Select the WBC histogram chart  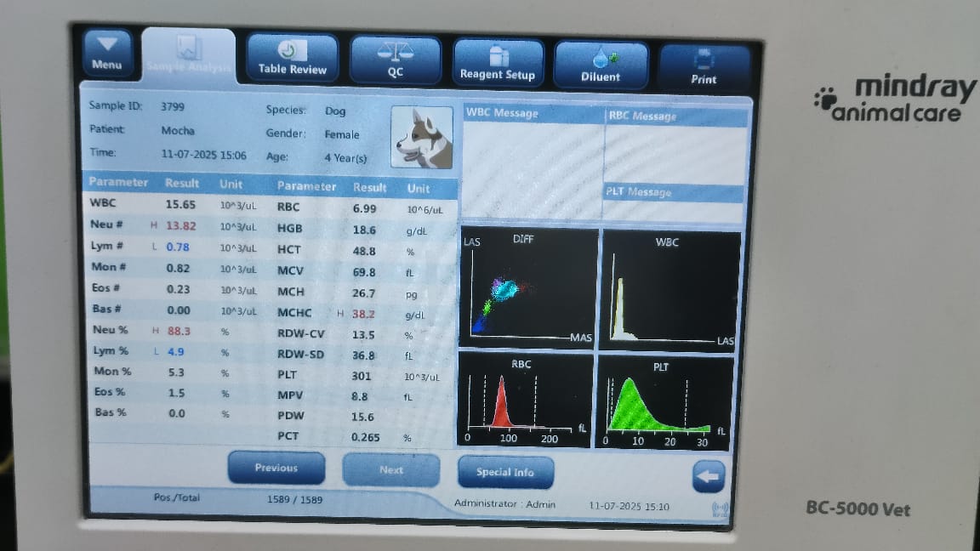(x=669, y=289)
